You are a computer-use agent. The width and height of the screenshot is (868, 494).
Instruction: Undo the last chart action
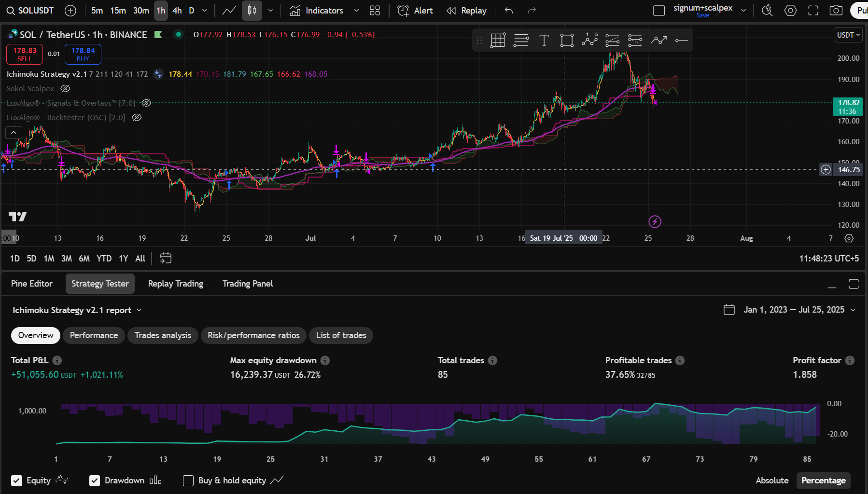[x=509, y=11]
